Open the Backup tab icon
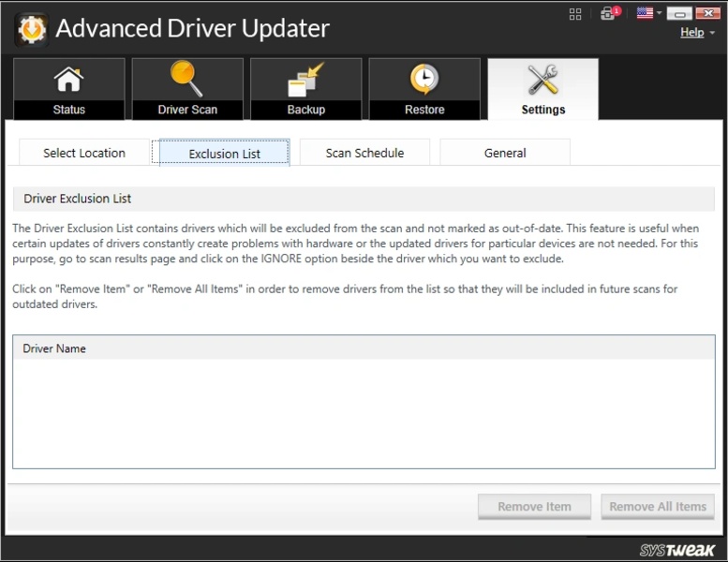This screenshot has height=562, width=728. (305, 81)
